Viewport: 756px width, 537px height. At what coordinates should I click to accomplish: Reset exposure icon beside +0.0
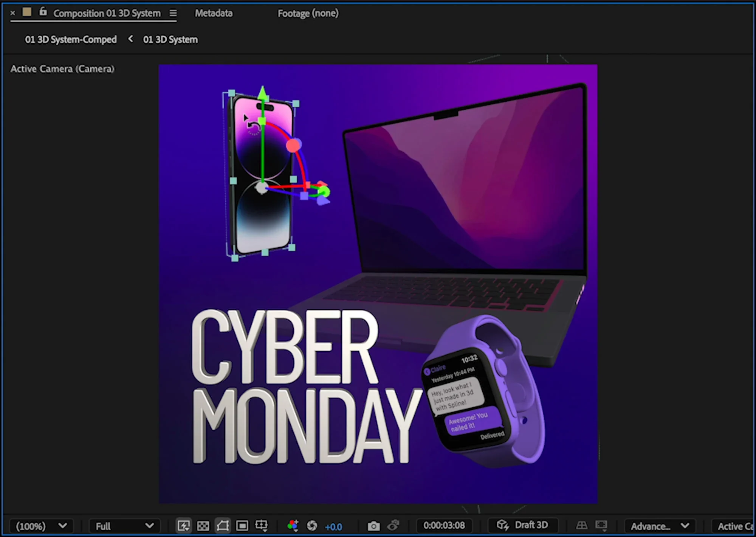click(x=312, y=526)
